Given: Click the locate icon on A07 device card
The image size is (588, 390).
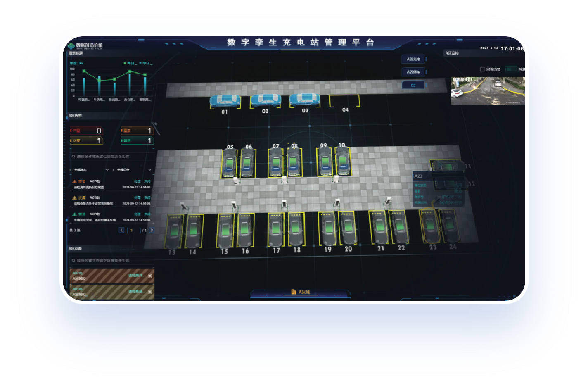Looking at the screenshot, I should pyautogui.click(x=150, y=276).
